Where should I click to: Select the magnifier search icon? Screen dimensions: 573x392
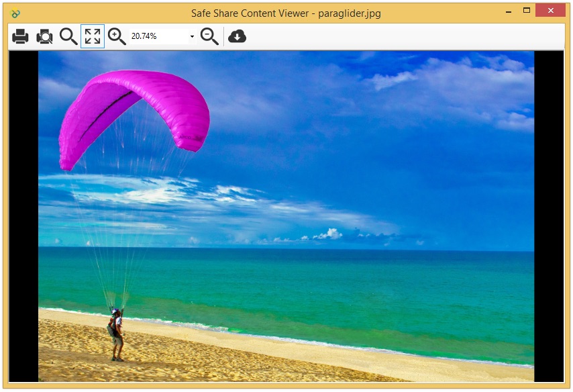point(68,37)
